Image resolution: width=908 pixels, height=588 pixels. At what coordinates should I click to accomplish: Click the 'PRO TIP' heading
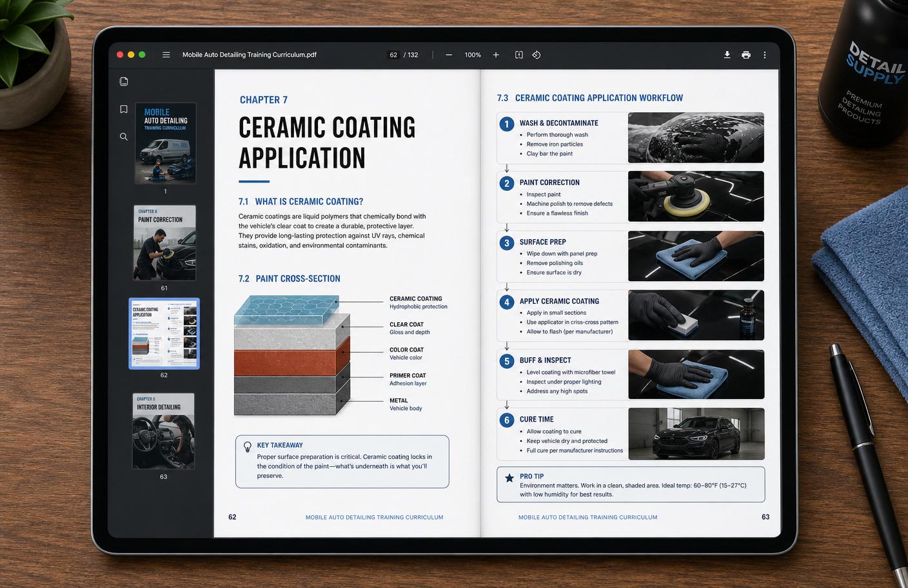(x=532, y=476)
